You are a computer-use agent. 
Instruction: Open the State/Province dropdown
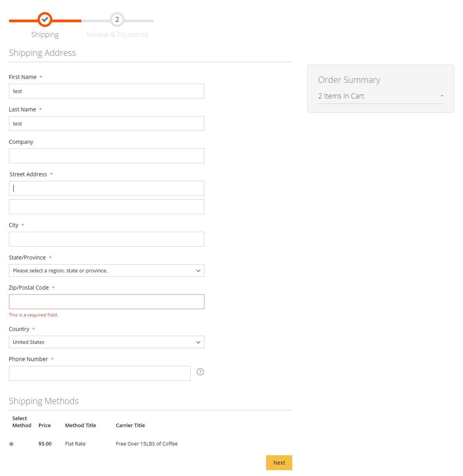pos(106,270)
